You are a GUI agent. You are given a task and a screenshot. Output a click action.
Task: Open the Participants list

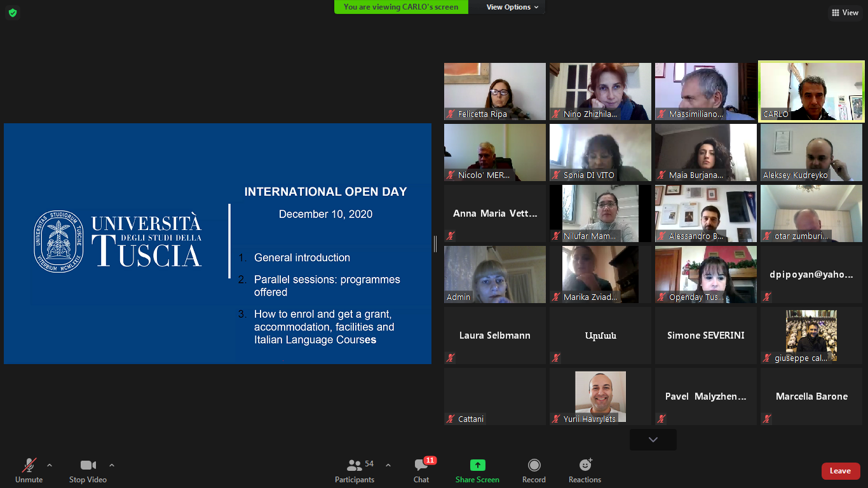pyautogui.click(x=355, y=471)
